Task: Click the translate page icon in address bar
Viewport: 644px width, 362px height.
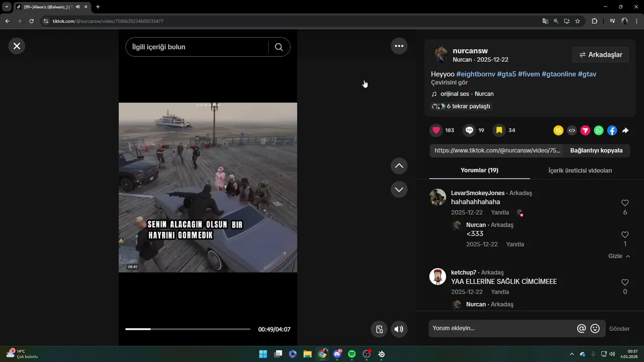Action: tap(545, 21)
